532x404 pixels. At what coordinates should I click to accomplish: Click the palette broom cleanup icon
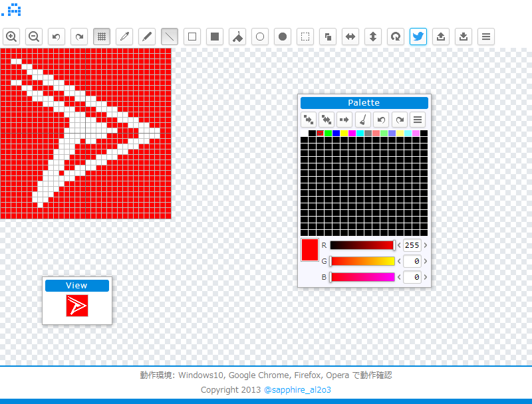coord(362,120)
